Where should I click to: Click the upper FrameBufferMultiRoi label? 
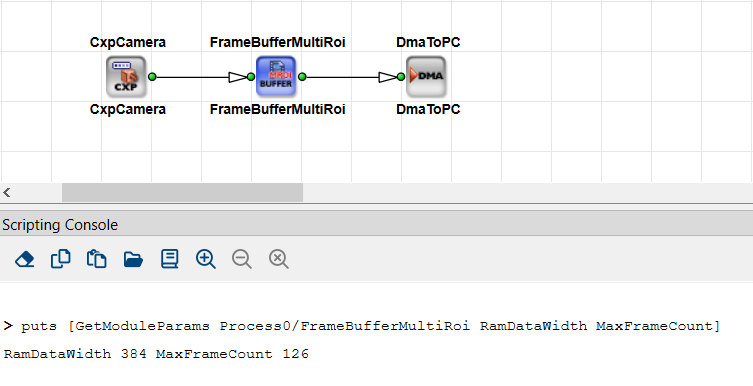click(278, 42)
